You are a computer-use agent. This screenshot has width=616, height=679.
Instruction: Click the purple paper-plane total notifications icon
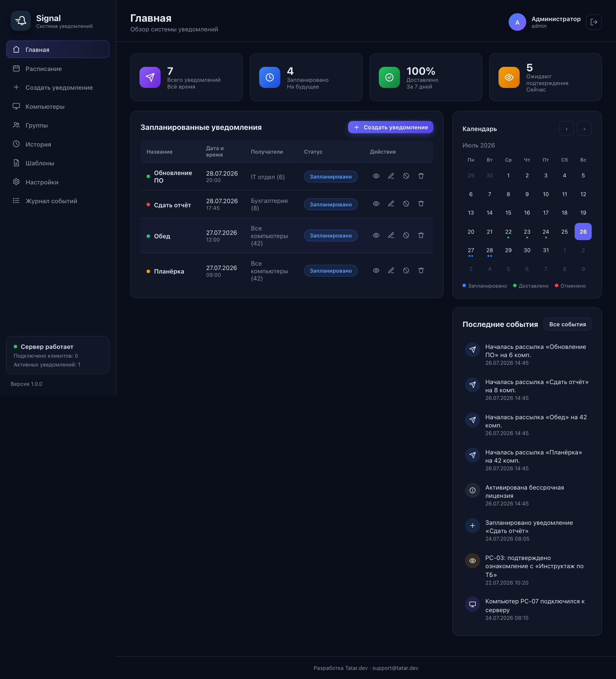[x=150, y=77]
